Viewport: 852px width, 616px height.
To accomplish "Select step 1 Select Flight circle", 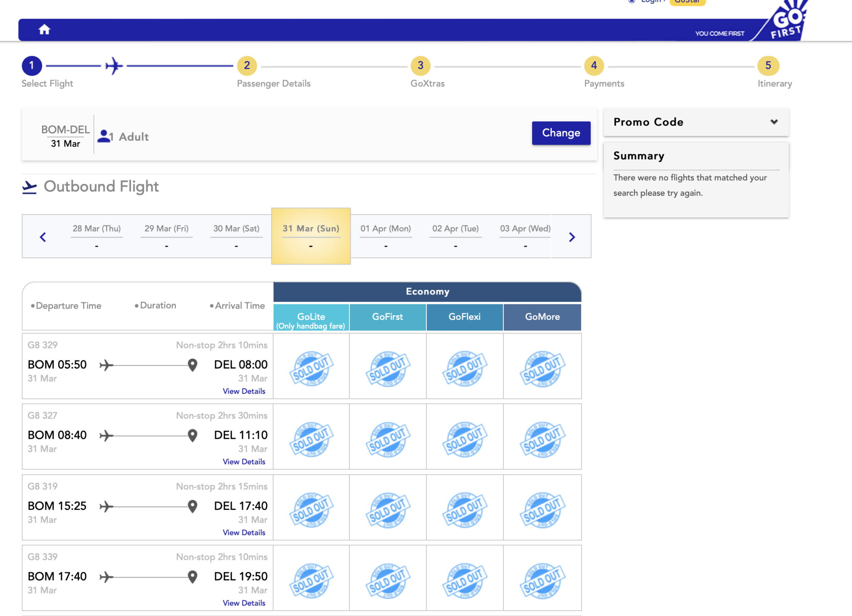I will [x=32, y=66].
